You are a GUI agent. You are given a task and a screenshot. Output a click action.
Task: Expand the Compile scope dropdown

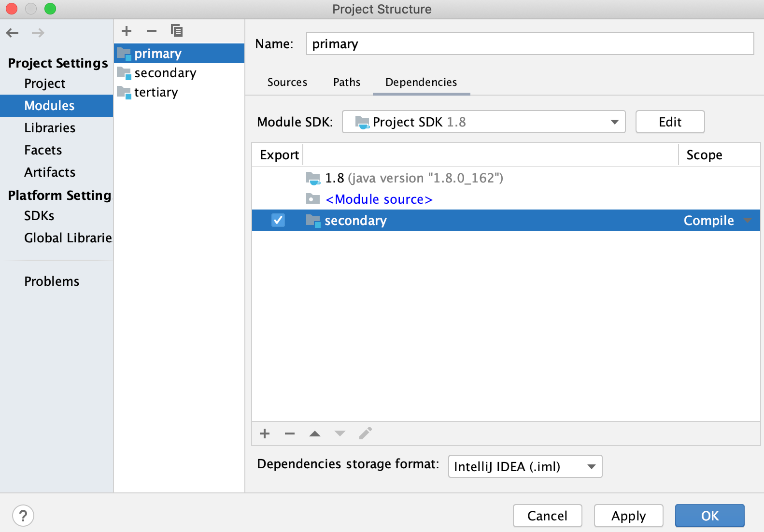click(747, 220)
